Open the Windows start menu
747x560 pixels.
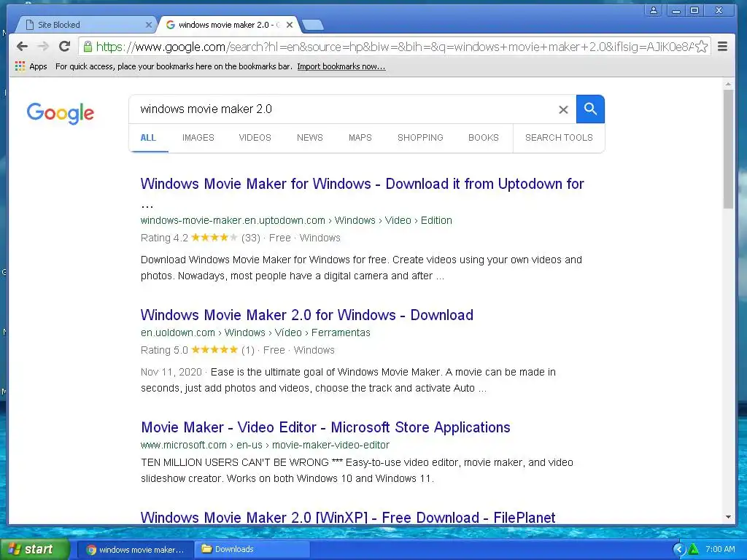coord(34,550)
